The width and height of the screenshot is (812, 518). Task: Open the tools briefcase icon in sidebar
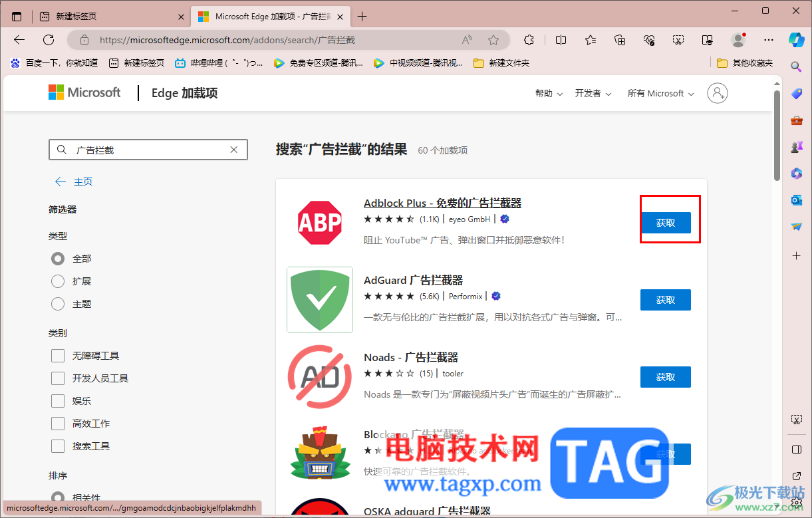click(796, 120)
